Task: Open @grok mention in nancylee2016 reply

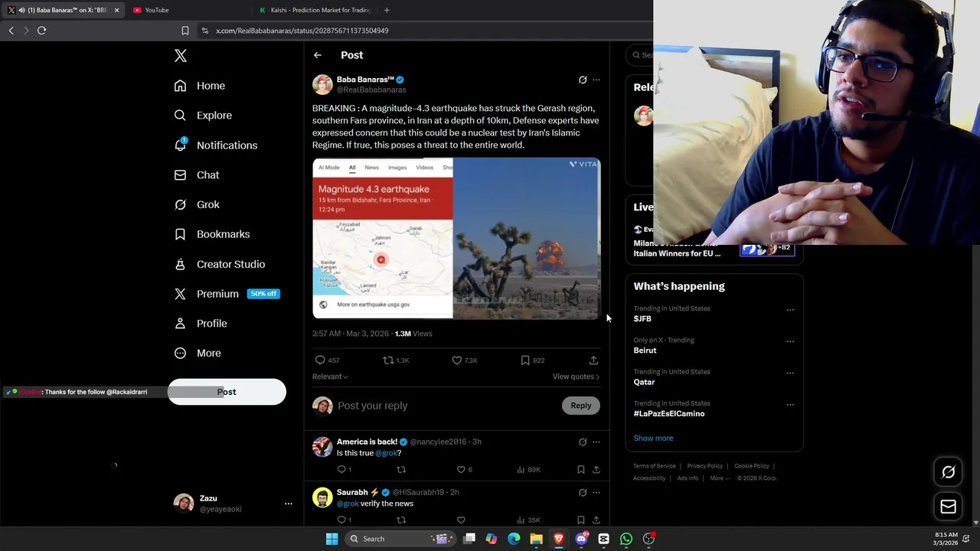Action: [x=385, y=453]
